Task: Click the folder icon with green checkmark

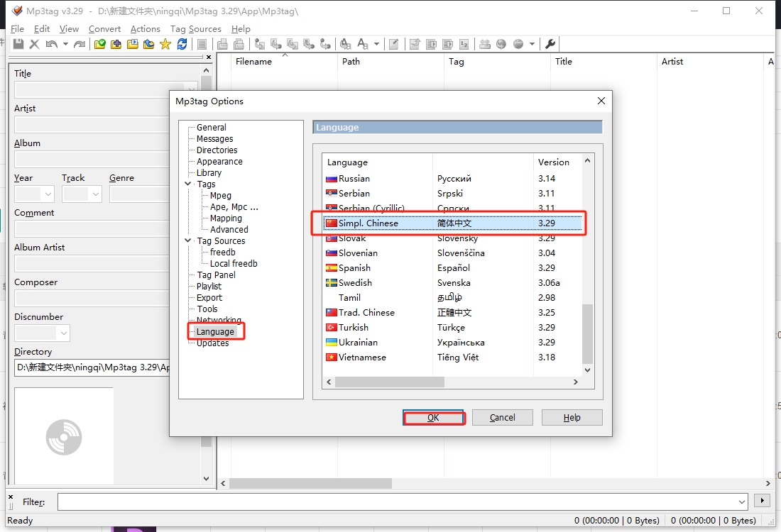Action: 99,44
